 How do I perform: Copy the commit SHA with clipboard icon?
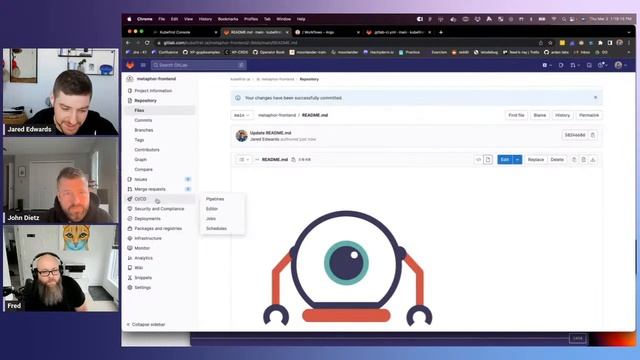pyautogui.click(x=593, y=135)
